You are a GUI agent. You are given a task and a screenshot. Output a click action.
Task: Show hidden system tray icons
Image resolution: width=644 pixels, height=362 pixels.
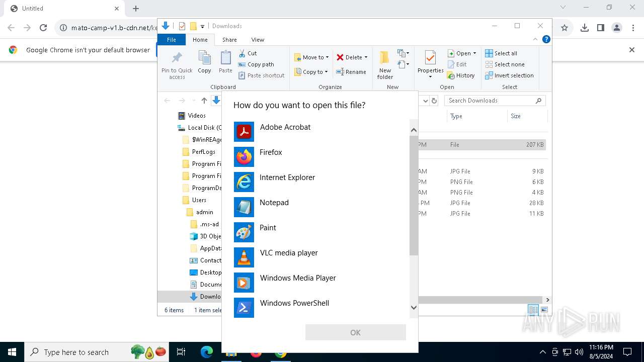[x=542, y=352]
